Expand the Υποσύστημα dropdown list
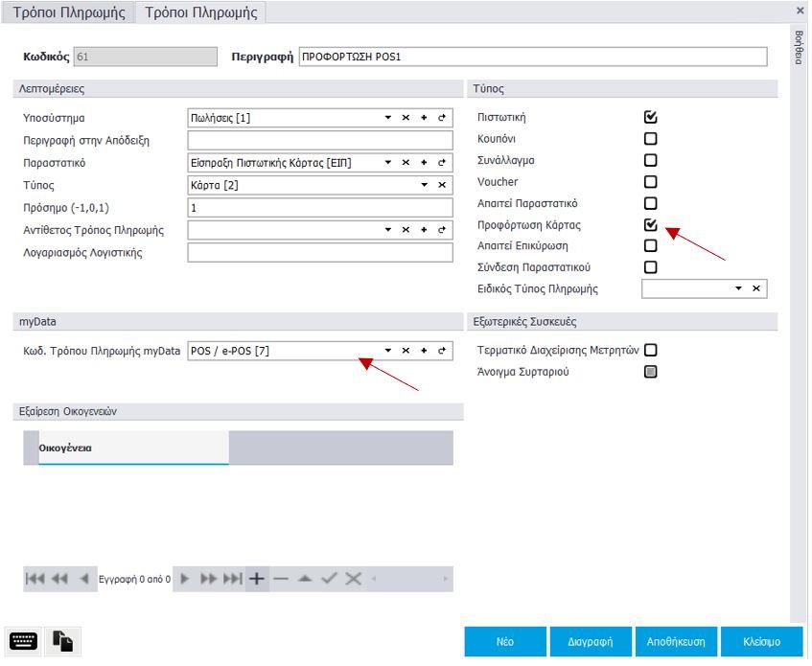Screen dimensions: 812x666 coord(388,118)
